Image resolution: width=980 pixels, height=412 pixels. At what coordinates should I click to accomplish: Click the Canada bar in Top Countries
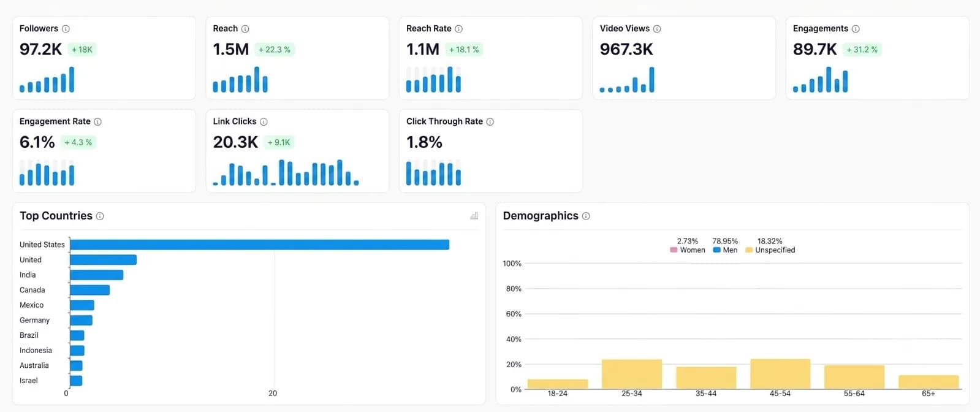pos(90,290)
